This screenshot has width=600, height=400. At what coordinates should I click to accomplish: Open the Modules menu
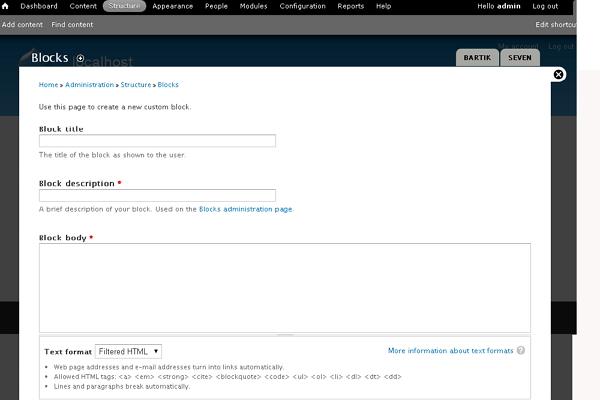coord(253,6)
